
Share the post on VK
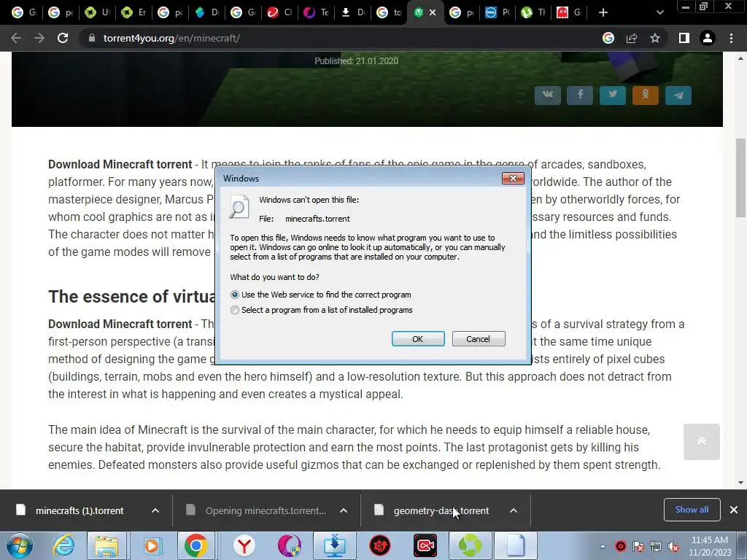pos(548,96)
